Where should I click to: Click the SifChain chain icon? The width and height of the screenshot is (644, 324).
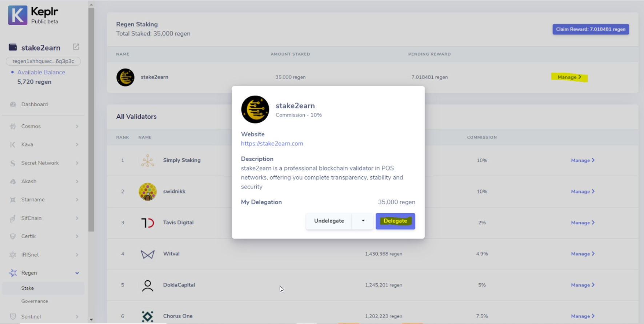coord(13,218)
